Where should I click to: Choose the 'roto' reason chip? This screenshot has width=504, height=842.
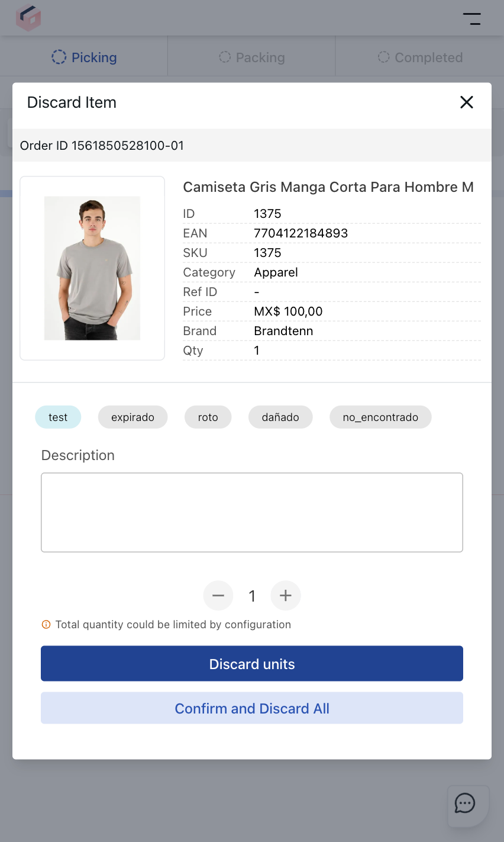pos(208,417)
